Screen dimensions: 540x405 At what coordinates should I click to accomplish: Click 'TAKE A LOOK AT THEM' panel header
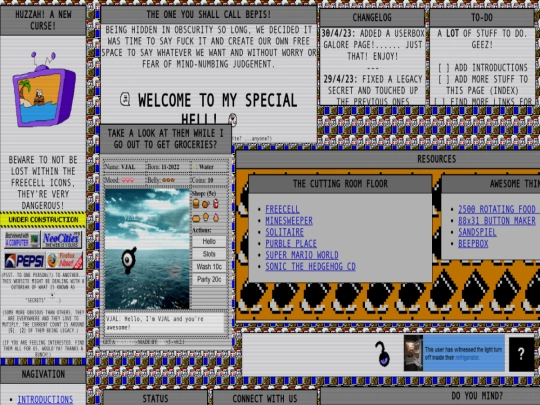(x=166, y=139)
